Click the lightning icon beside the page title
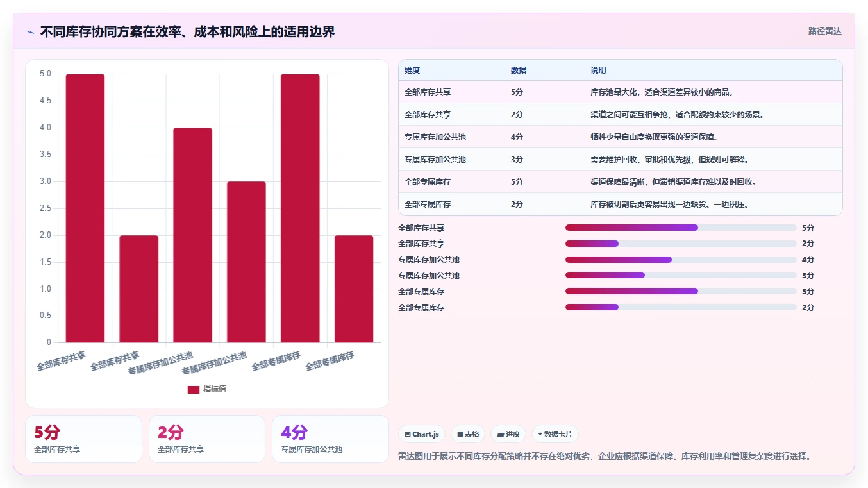Image resolution: width=868 pixels, height=488 pixels. tap(30, 32)
